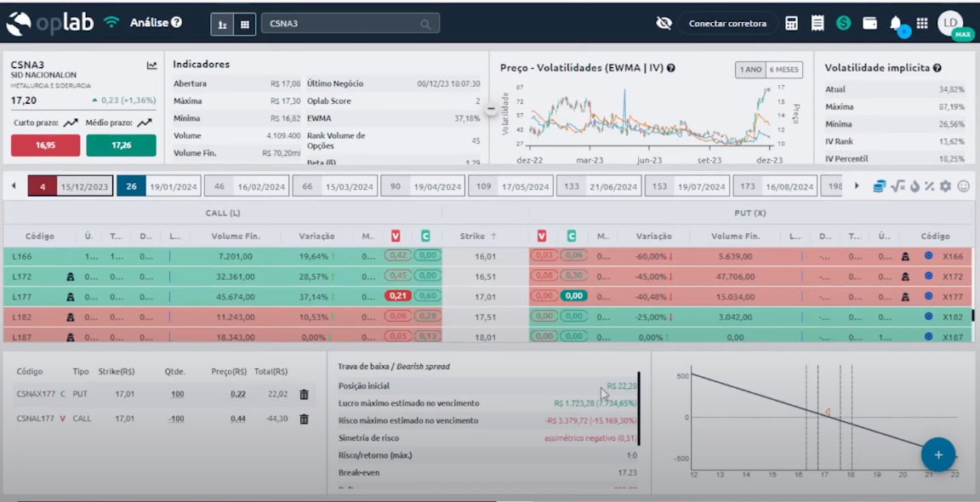Delete the CSNAX177 PUT position row
Image resolution: width=980 pixels, height=502 pixels.
click(304, 395)
